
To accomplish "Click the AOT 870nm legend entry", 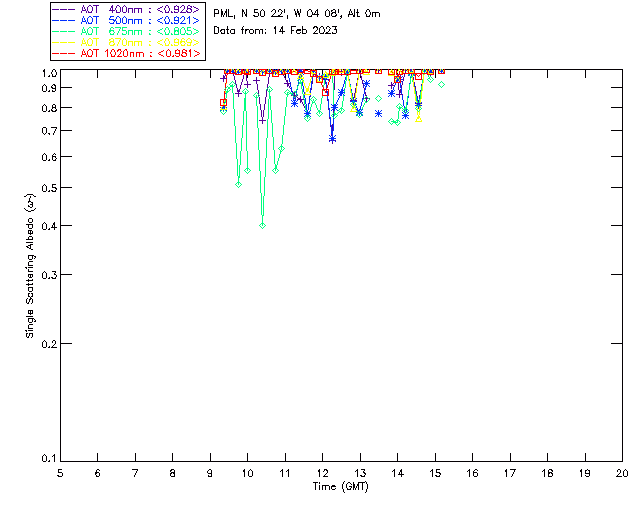I will (127, 42).
